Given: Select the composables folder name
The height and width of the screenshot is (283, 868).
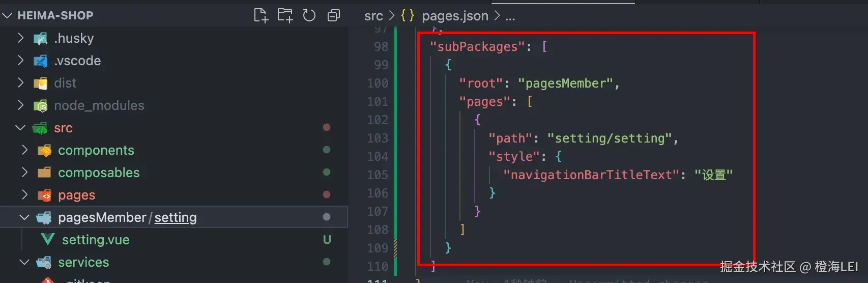Looking at the screenshot, I should click(99, 173).
